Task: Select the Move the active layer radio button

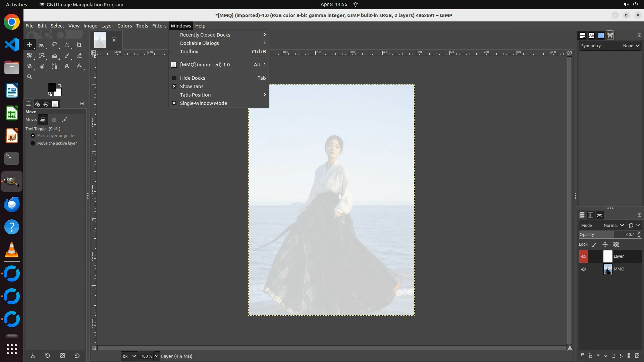Action: click(33, 143)
